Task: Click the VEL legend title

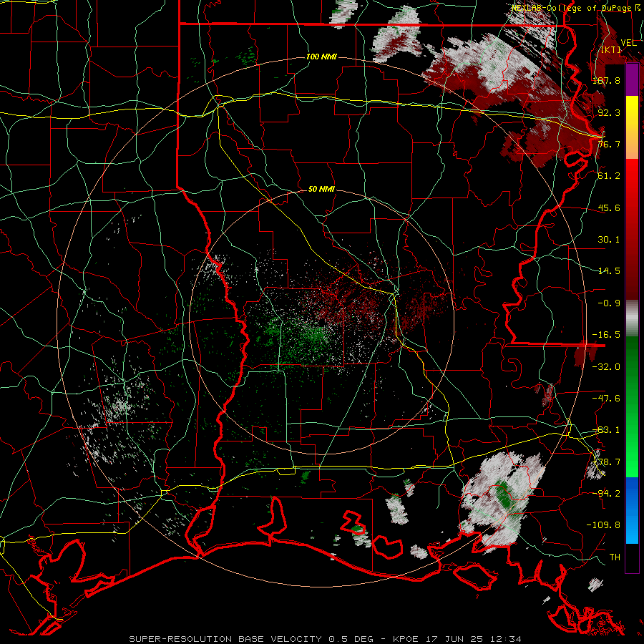Action: tap(628, 43)
